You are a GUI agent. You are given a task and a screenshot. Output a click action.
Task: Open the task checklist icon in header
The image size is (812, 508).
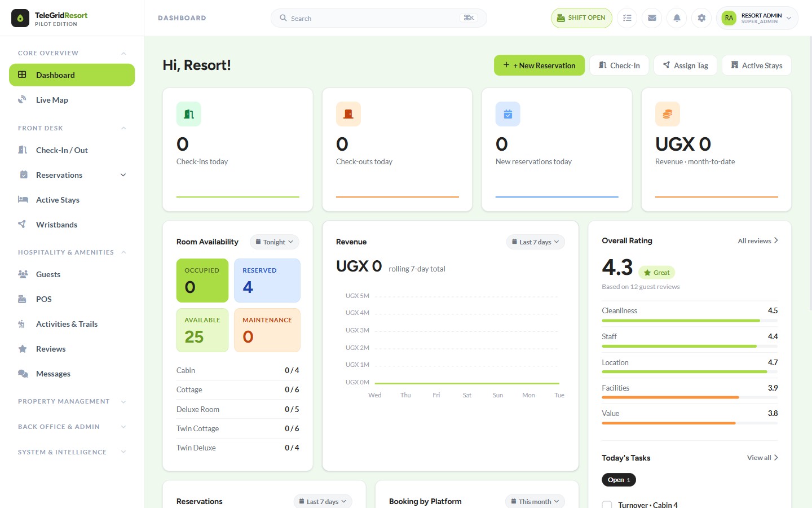627,18
